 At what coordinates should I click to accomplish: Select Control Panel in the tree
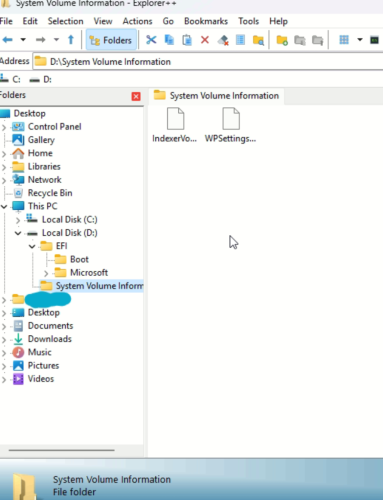click(54, 127)
